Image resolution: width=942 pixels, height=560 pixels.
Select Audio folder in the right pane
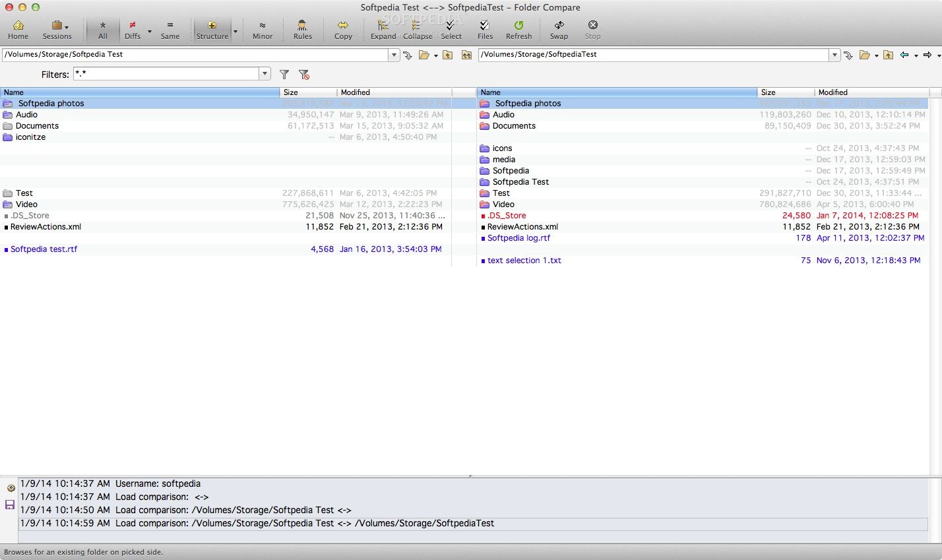pos(703,115)
